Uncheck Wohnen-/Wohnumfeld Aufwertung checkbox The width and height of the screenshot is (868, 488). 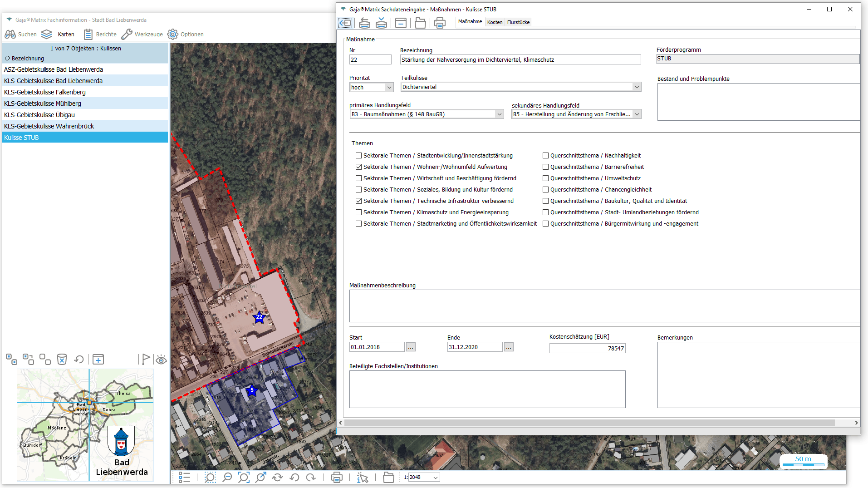tap(359, 167)
